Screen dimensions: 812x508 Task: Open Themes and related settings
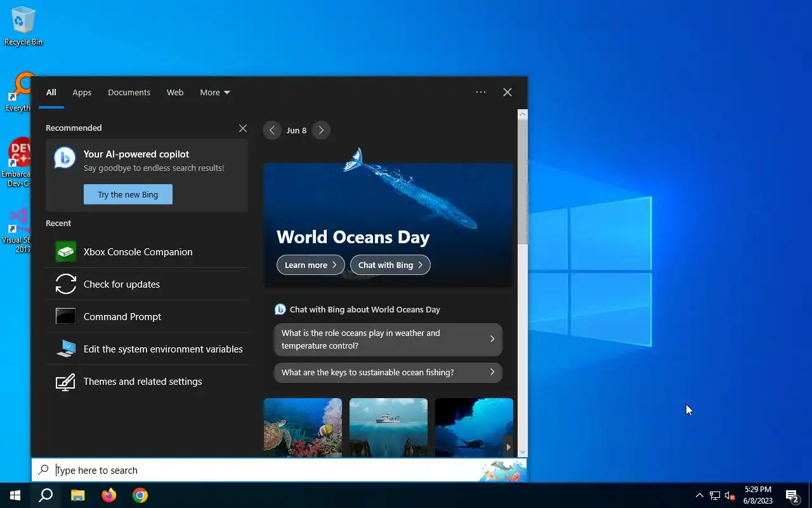(147, 381)
